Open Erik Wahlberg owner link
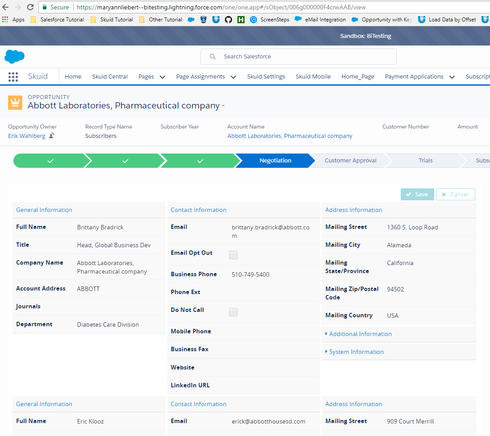This screenshot has width=490, height=436. [27, 136]
